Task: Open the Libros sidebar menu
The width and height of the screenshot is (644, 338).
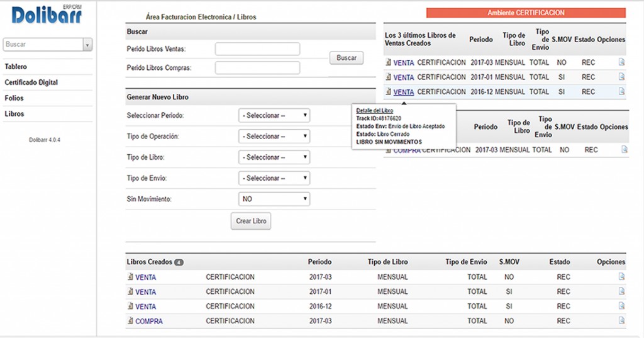Action: click(x=14, y=114)
